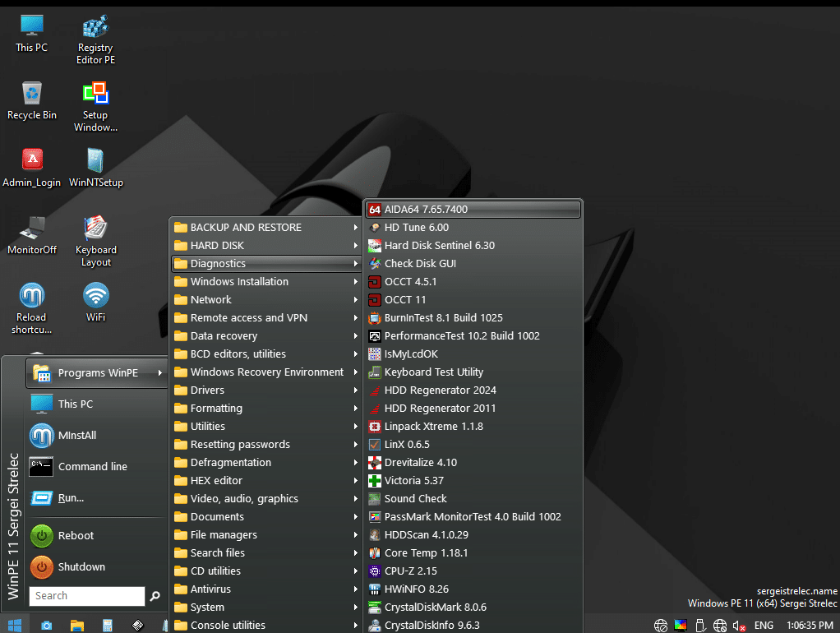
Task: Click the LinX 0.6.5 icon
Action: [375, 444]
